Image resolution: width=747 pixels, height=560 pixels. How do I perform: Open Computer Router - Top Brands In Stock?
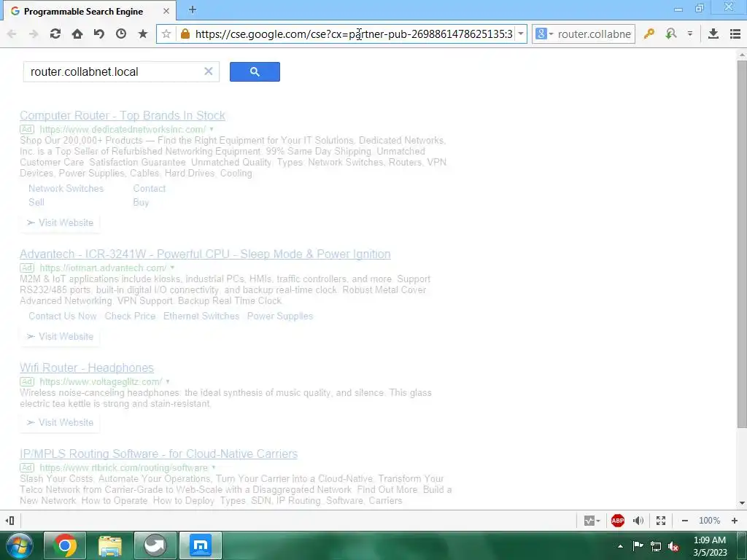123,116
